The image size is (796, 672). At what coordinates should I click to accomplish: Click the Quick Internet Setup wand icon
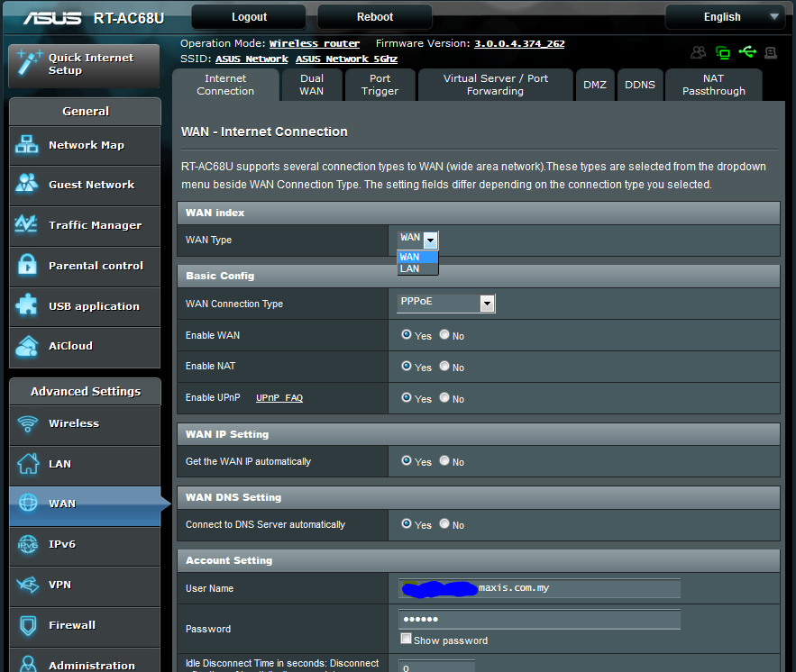coord(29,63)
